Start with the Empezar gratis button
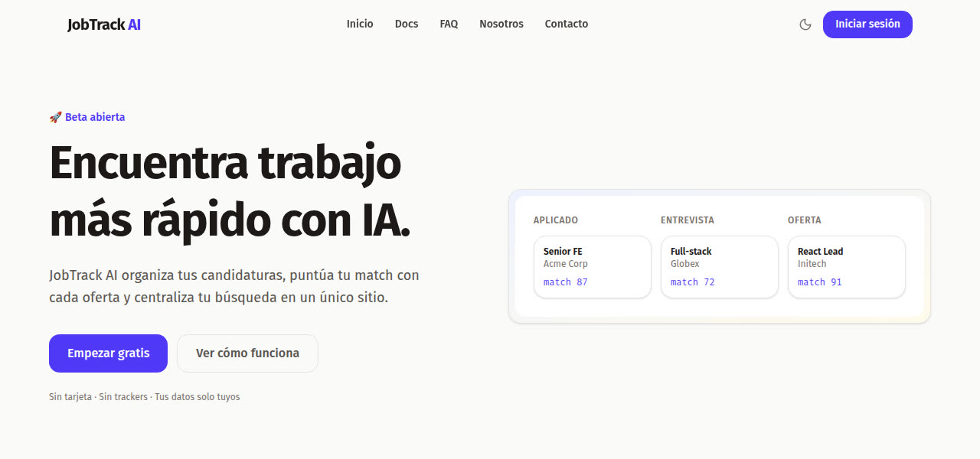Image resolution: width=980 pixels, height=459 pixels. coord(108,353)
